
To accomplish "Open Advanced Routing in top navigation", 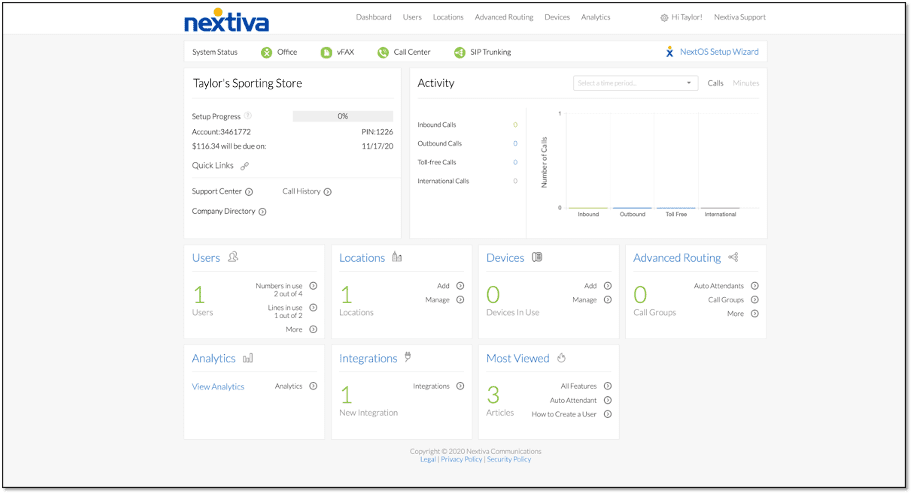I will point(504,17).
